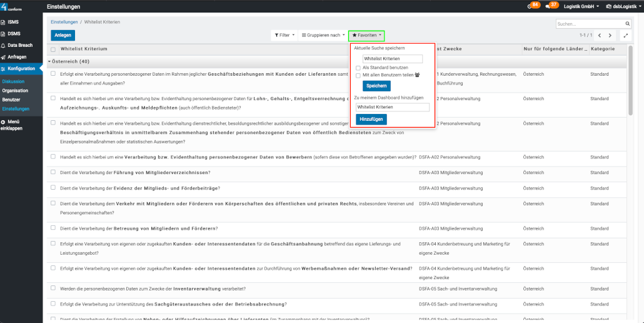The width and height of the screenshot is (644, 323).
Task: Toggle select-all checkbox in table header
Action: pyautogui.click(x=53, y=49)
